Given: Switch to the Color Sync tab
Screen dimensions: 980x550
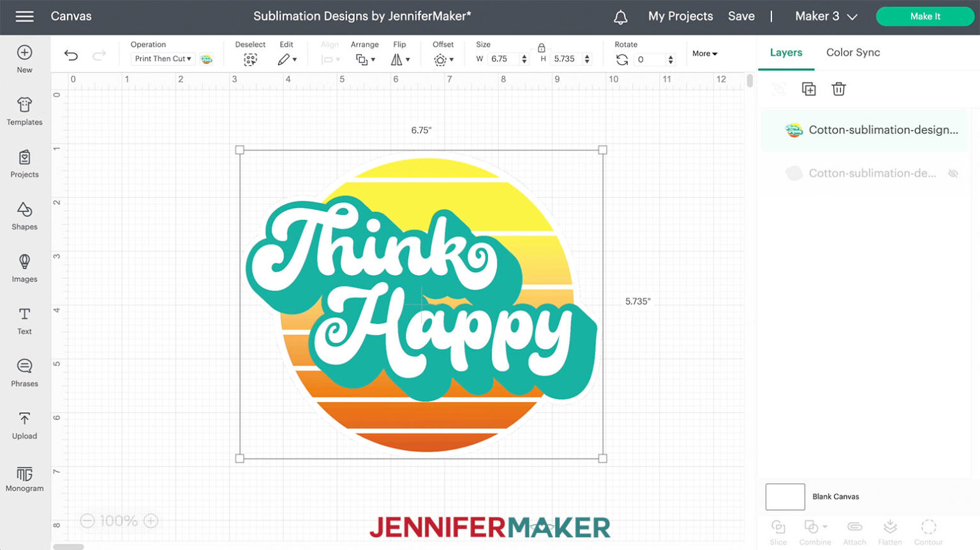Looking at the screenshot, I should coord(853,52).
